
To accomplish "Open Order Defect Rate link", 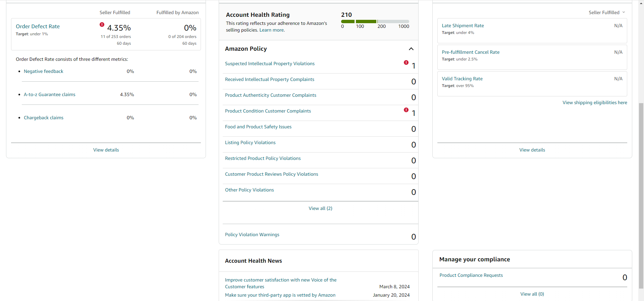I will 38,27.
